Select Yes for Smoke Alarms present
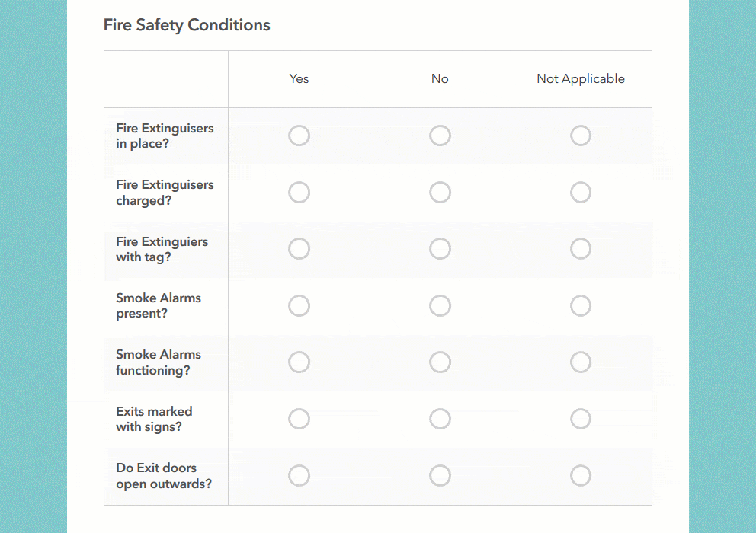The width and height of the screenshot is (756, 533). click(299, 305)
